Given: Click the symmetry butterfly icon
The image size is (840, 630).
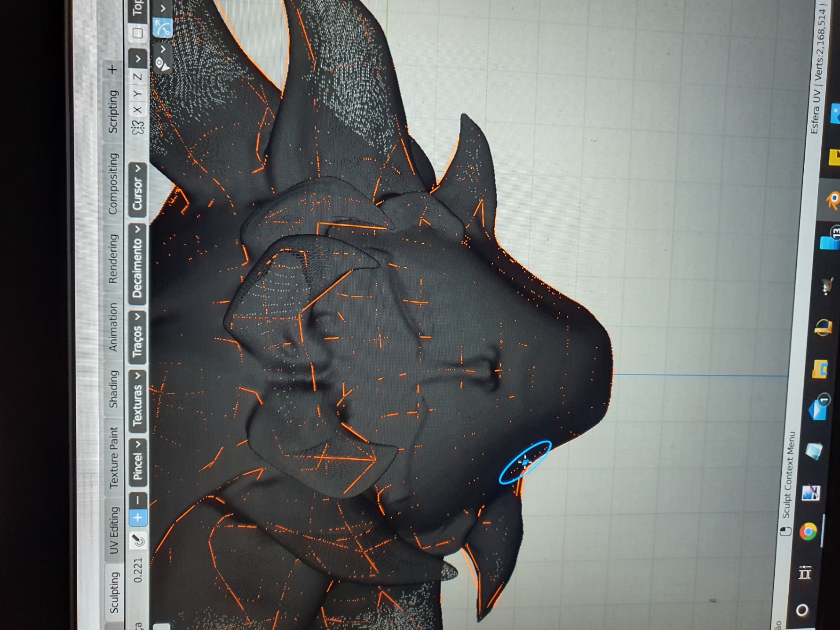Looking at the screenshot, I should click(137, 128).
